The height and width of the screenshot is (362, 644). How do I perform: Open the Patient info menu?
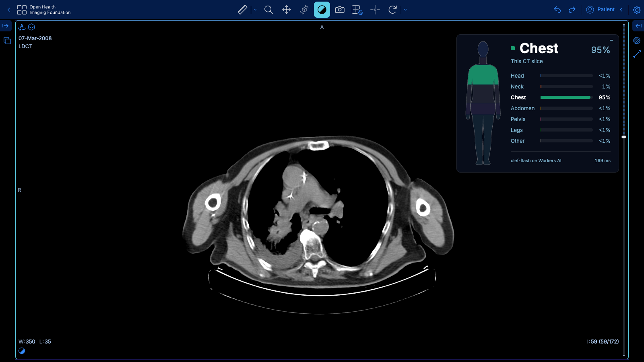[600, 10]
